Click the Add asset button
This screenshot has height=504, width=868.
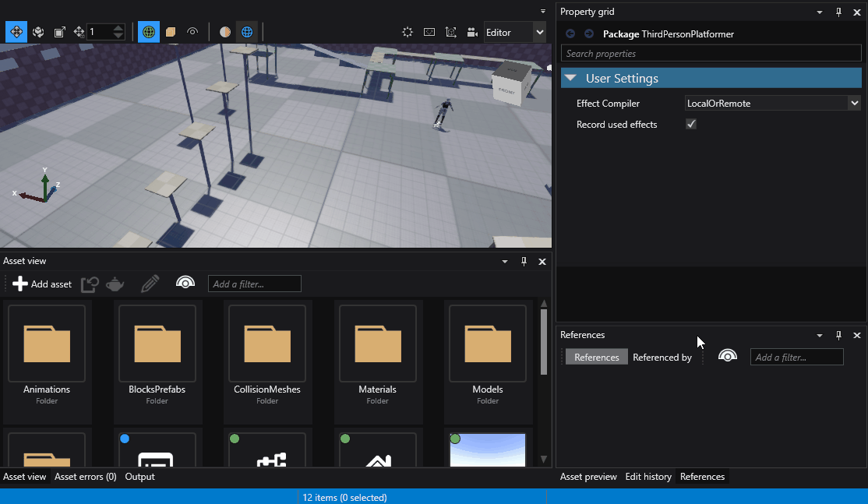coord(42,284)
